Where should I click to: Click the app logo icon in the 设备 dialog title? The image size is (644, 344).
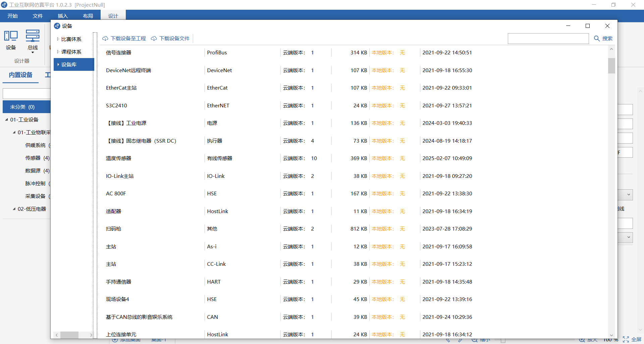tap(57, 26)
